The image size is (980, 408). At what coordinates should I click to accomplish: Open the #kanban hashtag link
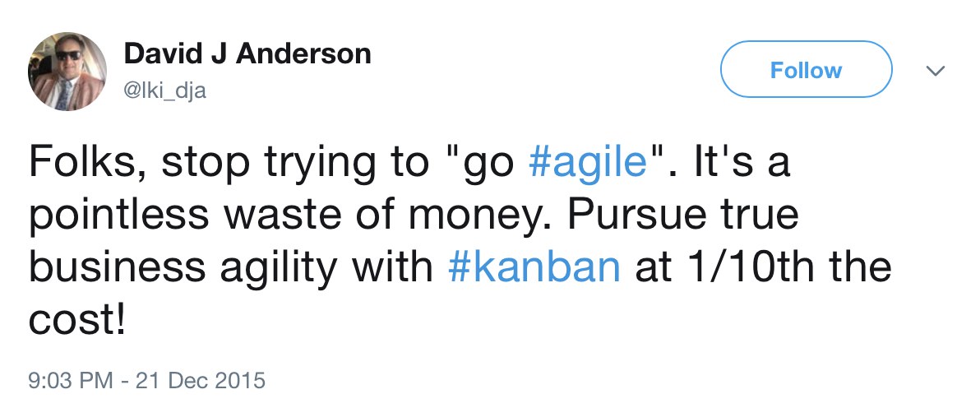534,268
